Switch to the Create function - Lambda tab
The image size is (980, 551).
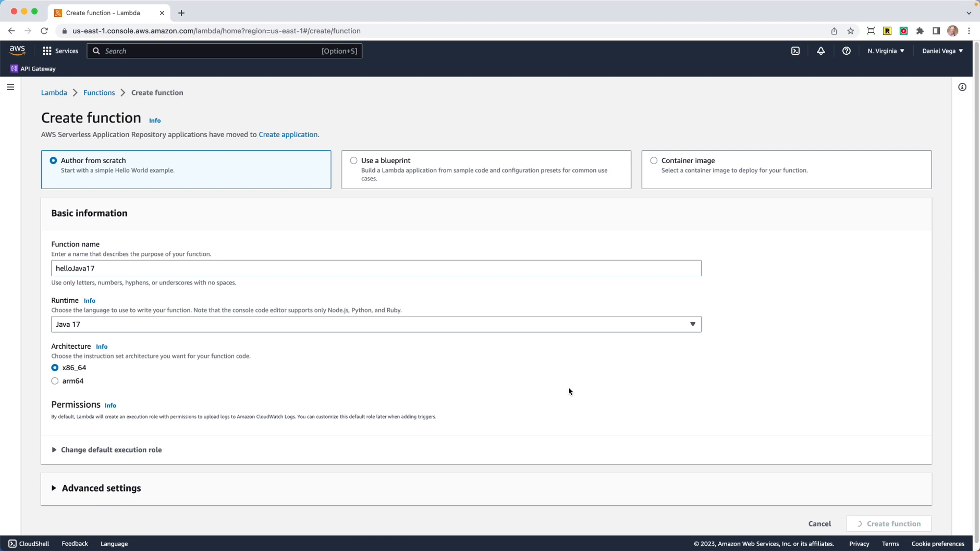109,13
